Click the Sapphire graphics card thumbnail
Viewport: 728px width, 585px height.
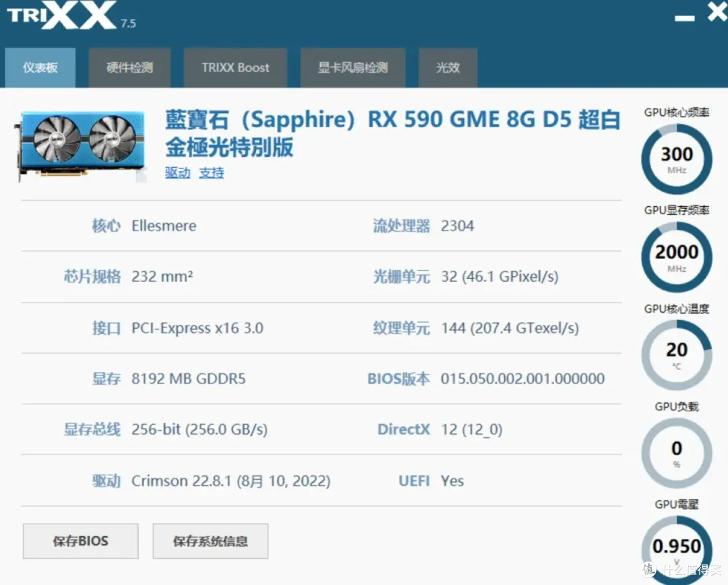click(82, 146)
